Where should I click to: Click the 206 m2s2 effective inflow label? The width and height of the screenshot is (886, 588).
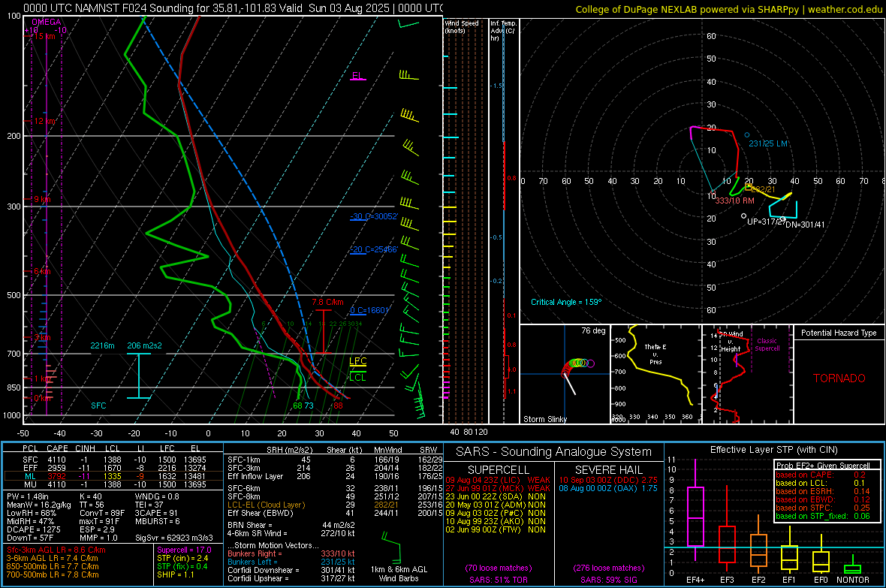(x=145, y=345)
